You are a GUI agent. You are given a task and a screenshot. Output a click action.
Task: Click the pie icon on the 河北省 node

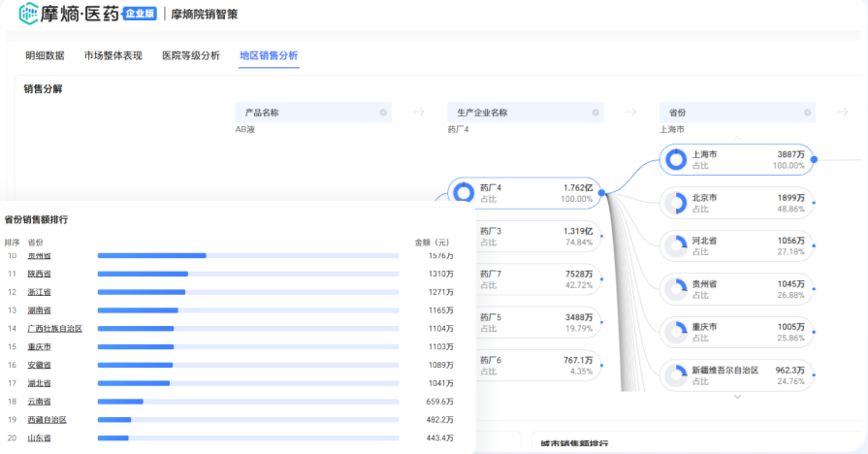pos(675,245)
